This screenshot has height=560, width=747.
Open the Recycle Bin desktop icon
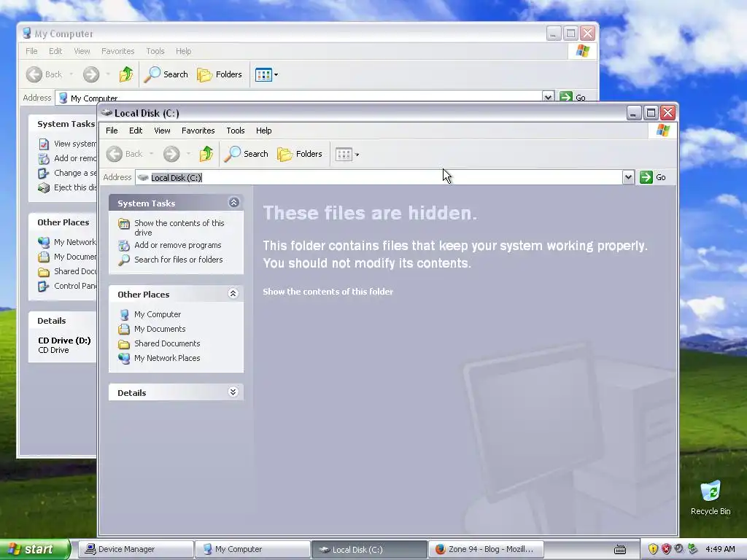point(711,497)
